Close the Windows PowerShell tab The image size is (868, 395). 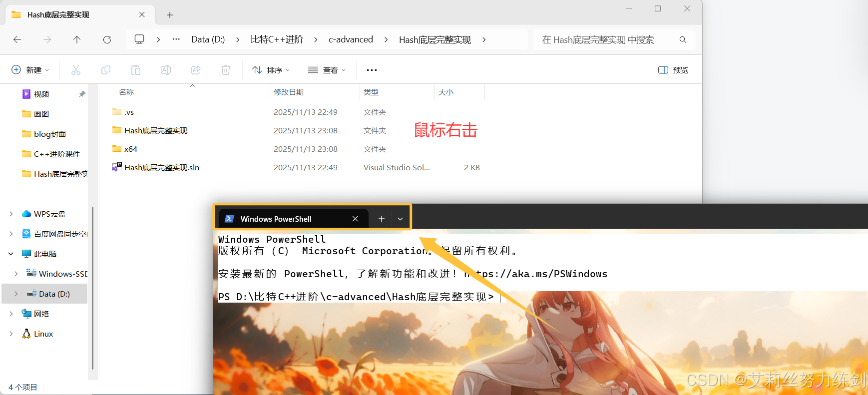pyautogui.click(x=355, y=219)
